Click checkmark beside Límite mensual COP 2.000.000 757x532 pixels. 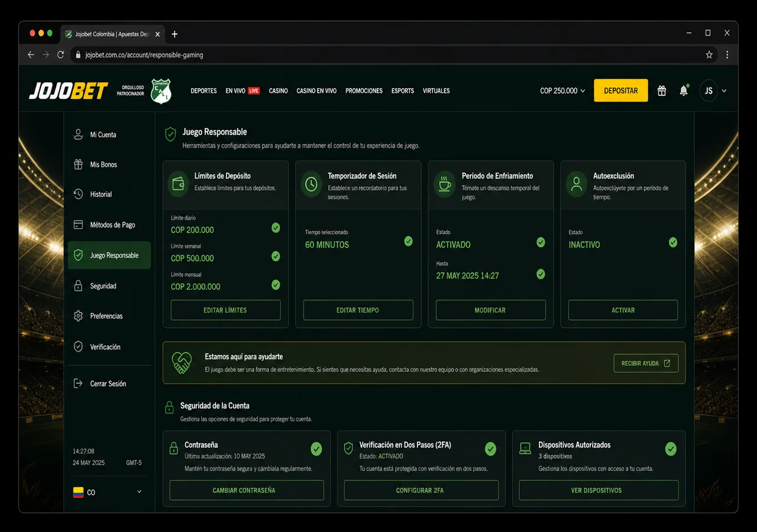point(276,284)
